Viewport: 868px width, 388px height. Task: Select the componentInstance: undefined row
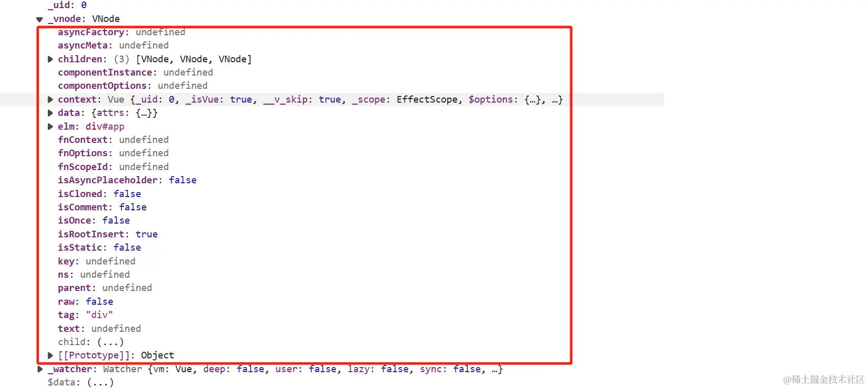pos(135,72)
